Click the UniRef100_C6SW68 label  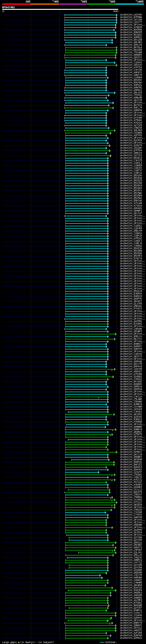131,133
